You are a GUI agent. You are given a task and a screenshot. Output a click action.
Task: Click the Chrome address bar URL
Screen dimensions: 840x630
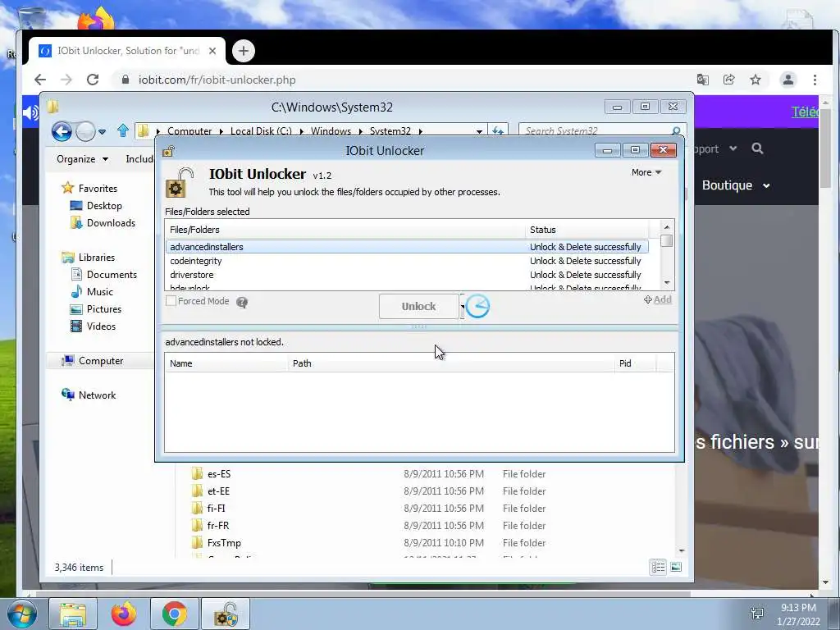tap(217, 80)
